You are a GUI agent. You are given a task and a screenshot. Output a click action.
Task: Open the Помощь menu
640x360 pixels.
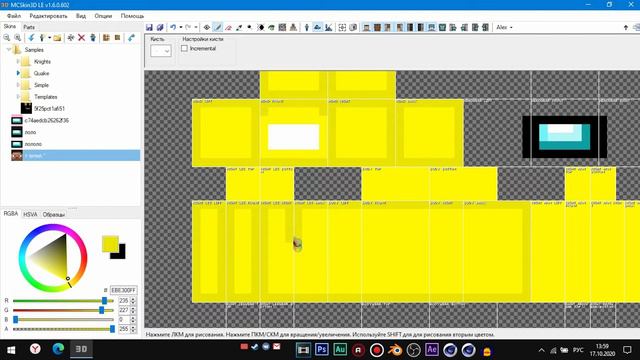(132, 16)
